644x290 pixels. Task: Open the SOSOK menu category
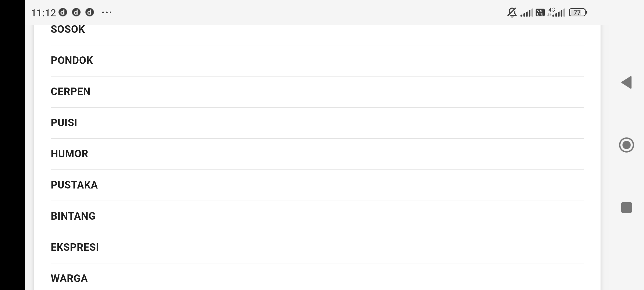[68, 29]
